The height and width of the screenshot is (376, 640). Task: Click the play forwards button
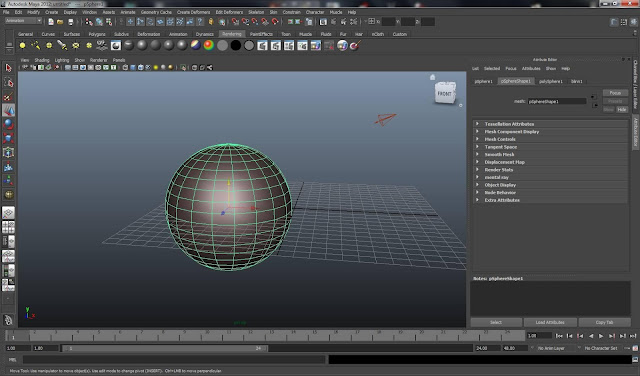[601, 336]
